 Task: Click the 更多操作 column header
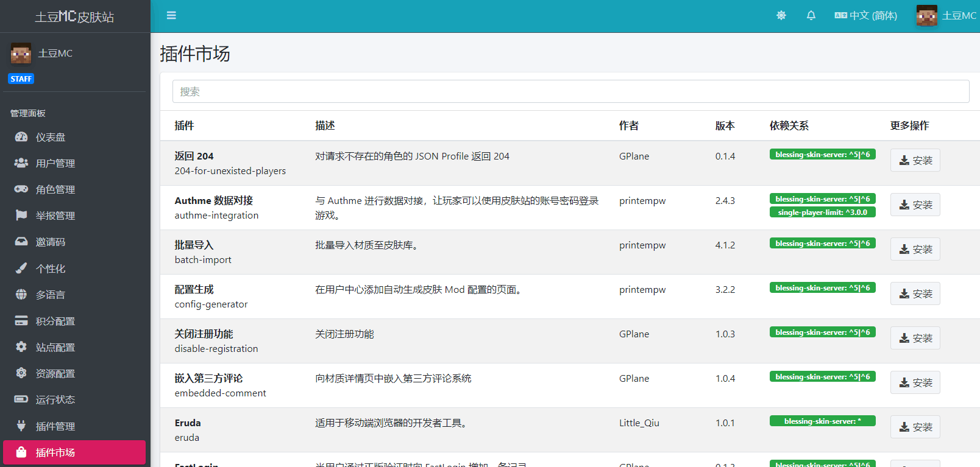pyautogui.click(x=909, y=125)
